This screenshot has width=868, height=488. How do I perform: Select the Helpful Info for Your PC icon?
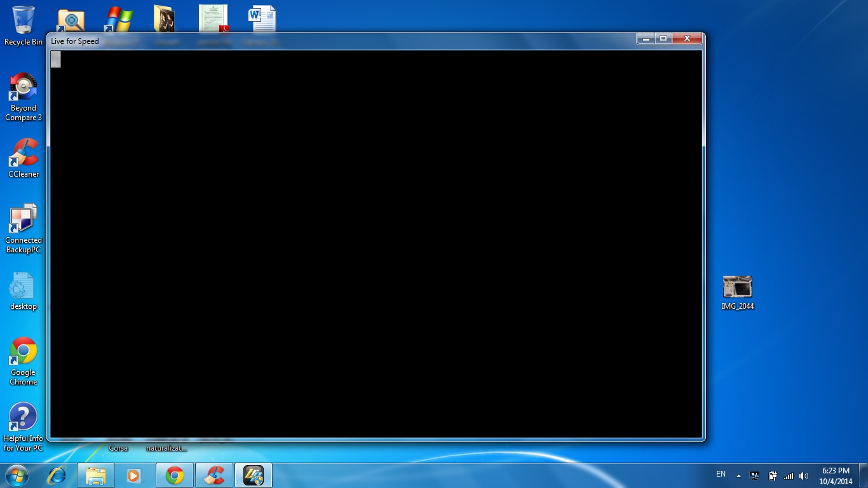(x=24, y=427)
